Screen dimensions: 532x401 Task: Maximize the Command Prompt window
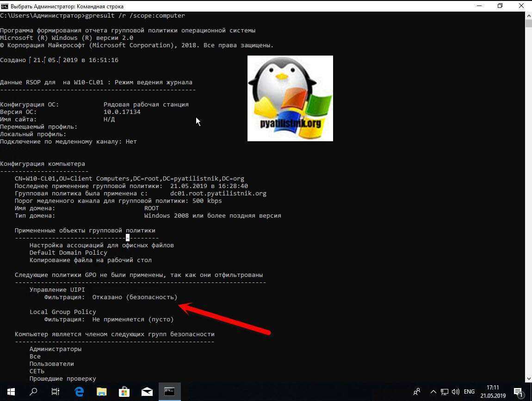click(x=500, y=6)
